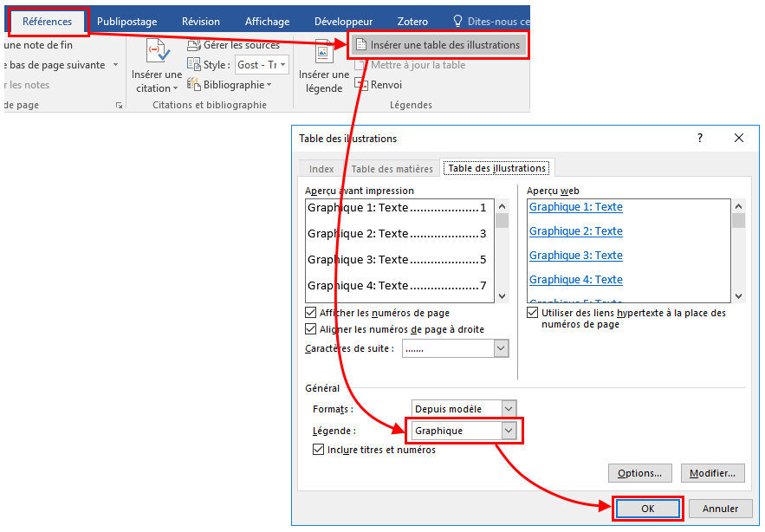The height and width of the screenshot is (532, 765).
Task: Open the Bibliographie menu icon
Action: (194, 85)
